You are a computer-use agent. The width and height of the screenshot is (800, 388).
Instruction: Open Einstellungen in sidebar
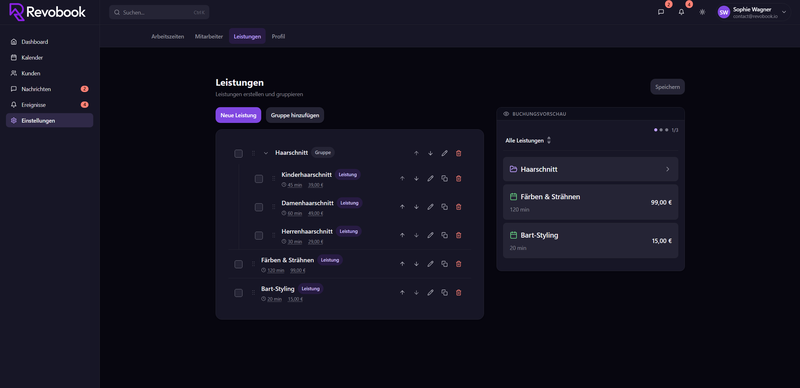pos(49,120)
